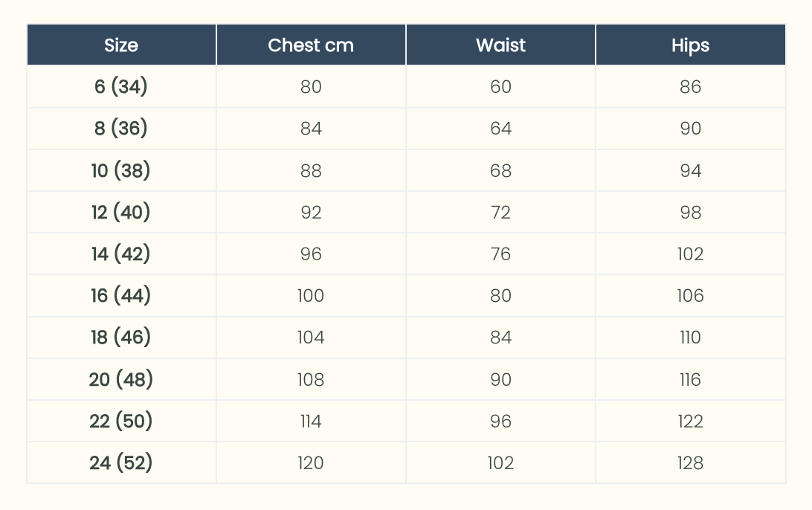The width and height of the screenshot is (812, 510).
Task: Select chest value 92 for size 12
Action: coord(311,213)
